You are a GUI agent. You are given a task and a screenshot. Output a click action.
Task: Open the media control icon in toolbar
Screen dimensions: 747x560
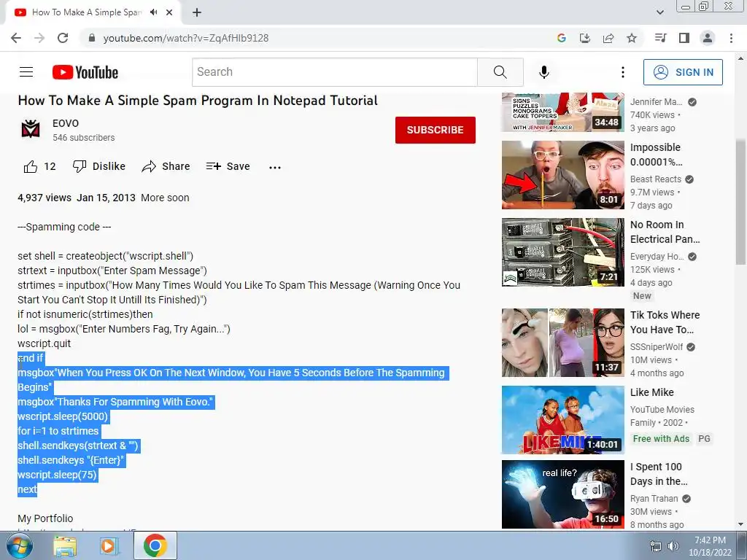[660, 38]
